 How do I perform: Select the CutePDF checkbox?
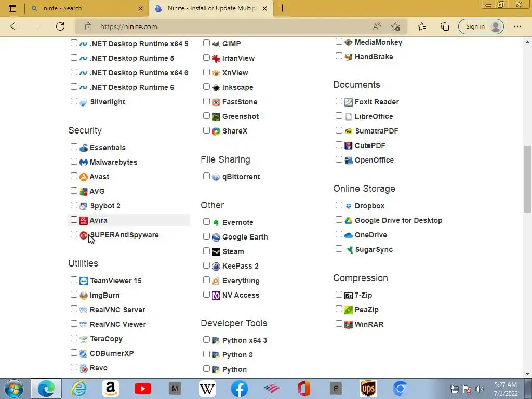(x=339, y=145)
